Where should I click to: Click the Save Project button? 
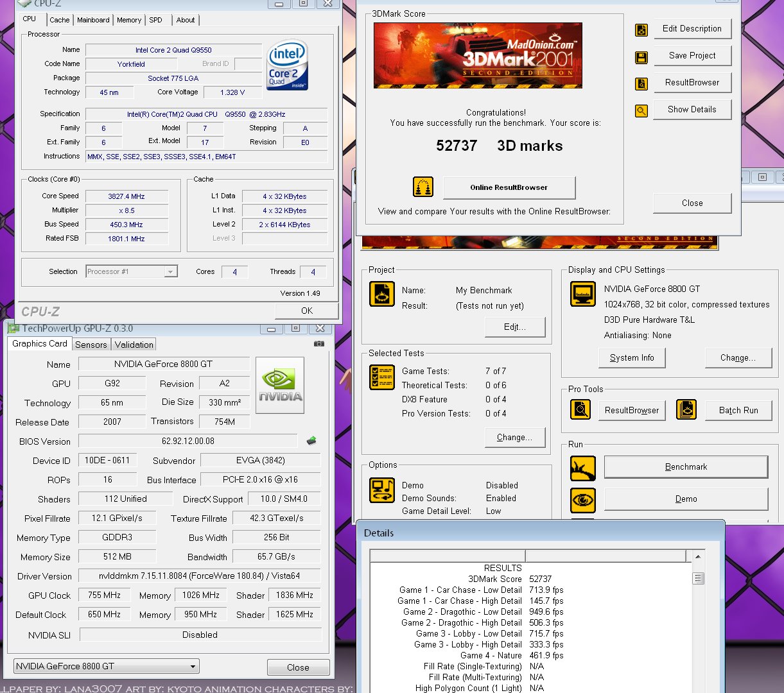coord(692,56)
